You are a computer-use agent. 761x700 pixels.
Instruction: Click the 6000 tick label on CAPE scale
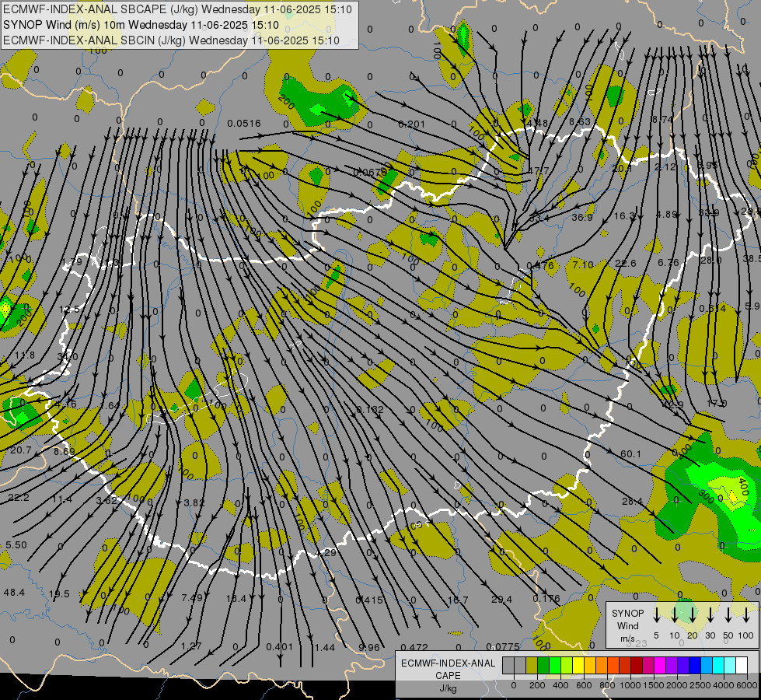pyautogui.click(x=747, y=685)
